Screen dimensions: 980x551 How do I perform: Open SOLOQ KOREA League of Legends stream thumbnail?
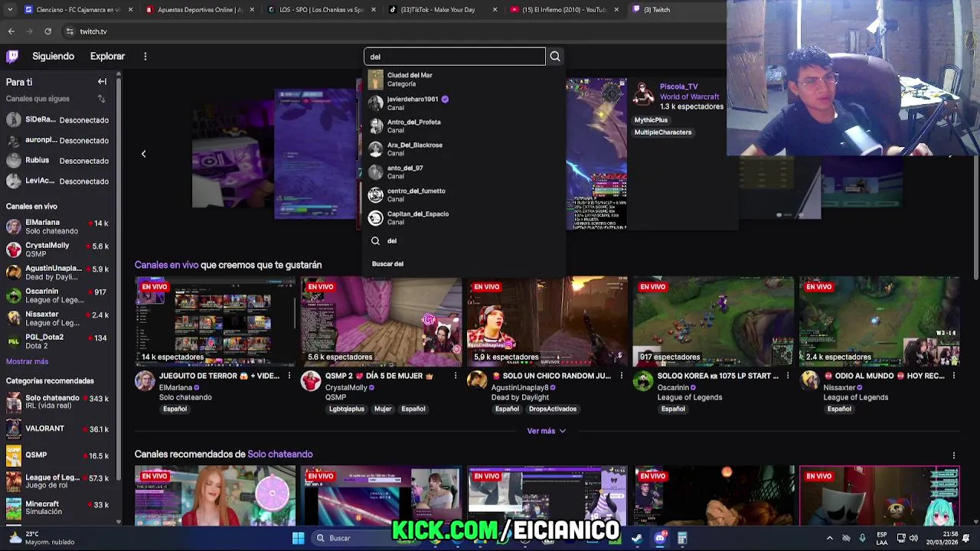coord(714,321)
